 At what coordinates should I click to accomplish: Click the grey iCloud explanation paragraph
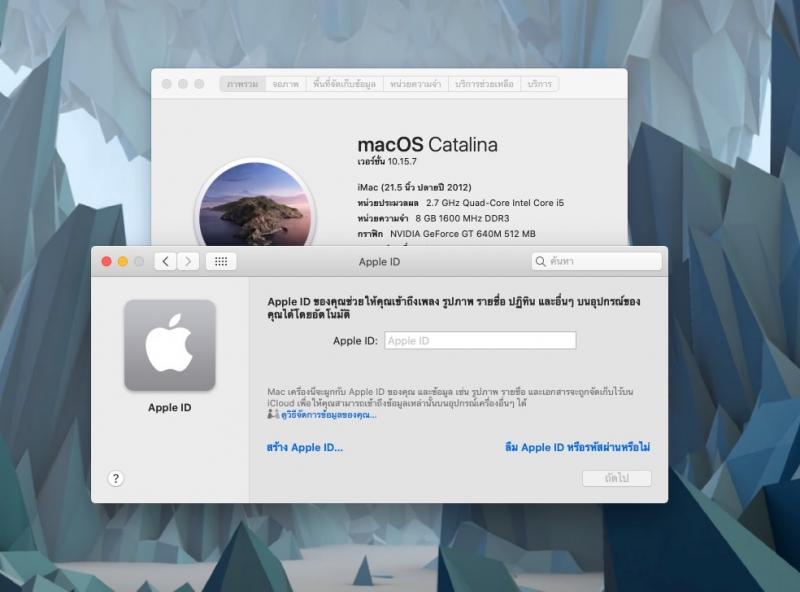click(450, 397)
